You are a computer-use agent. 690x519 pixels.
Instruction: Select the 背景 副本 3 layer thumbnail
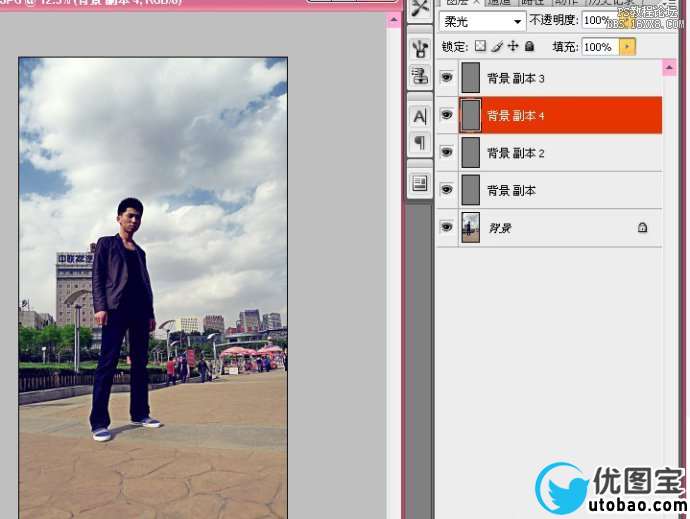[x=470, y=77]
